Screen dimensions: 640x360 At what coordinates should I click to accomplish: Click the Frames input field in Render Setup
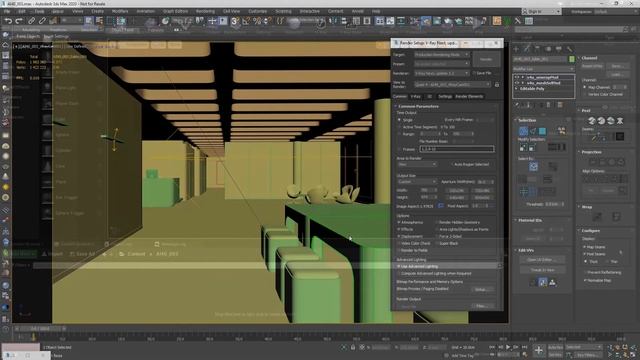pos(457,149)
